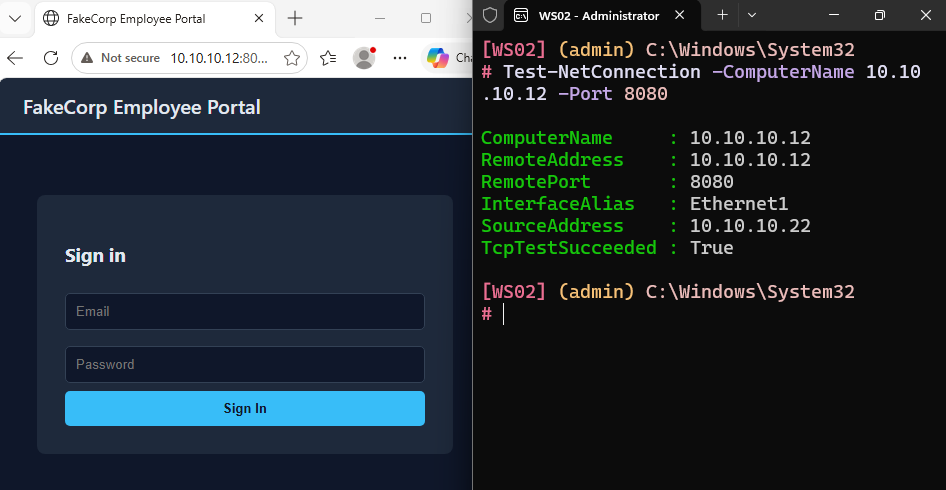Click the RemotePort value 8080
The image size is (946, 490).
coord(712,182)
